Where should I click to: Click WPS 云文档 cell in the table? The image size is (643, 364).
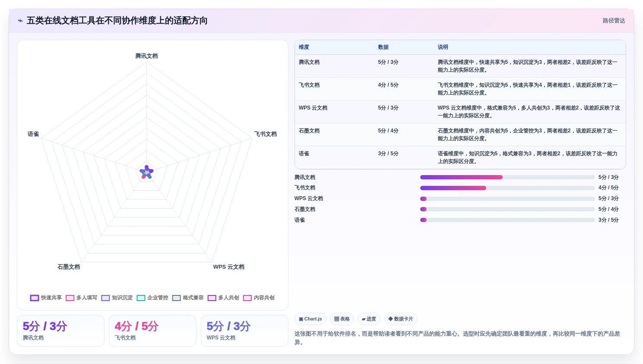[313, 108]
